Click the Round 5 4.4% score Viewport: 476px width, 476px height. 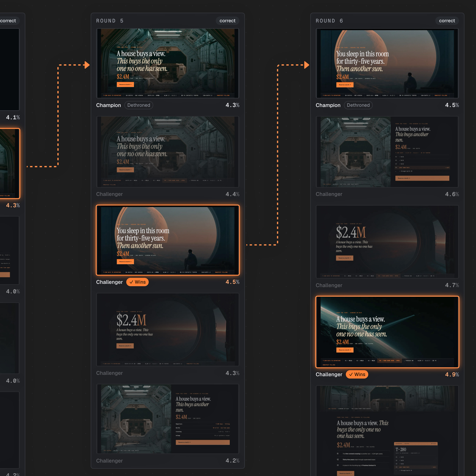[232, 194]
